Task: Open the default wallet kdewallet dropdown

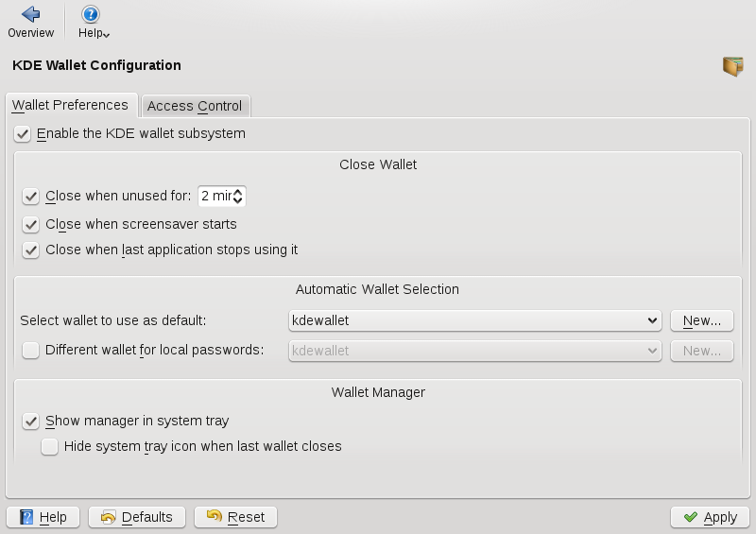Action: (474, 321)
